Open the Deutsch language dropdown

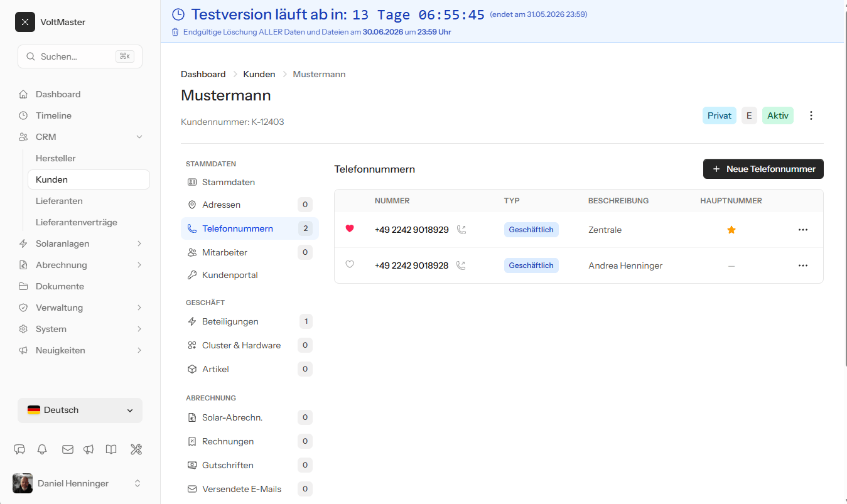[80, 410]
